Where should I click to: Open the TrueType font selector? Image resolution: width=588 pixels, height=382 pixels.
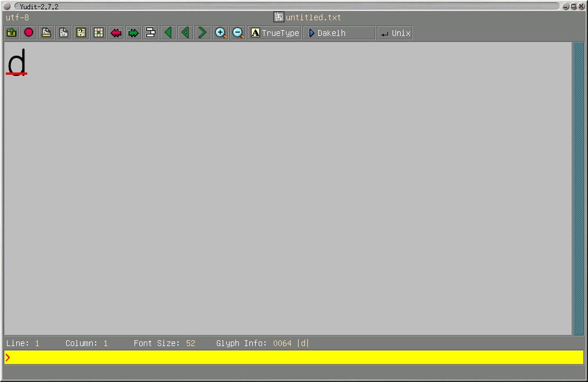(x=275, y=33)
